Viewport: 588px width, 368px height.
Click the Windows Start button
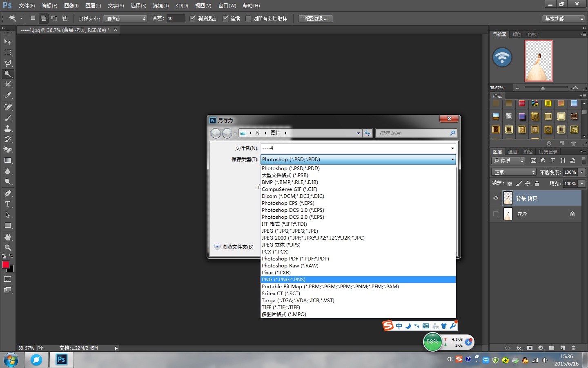click(11, 360)
